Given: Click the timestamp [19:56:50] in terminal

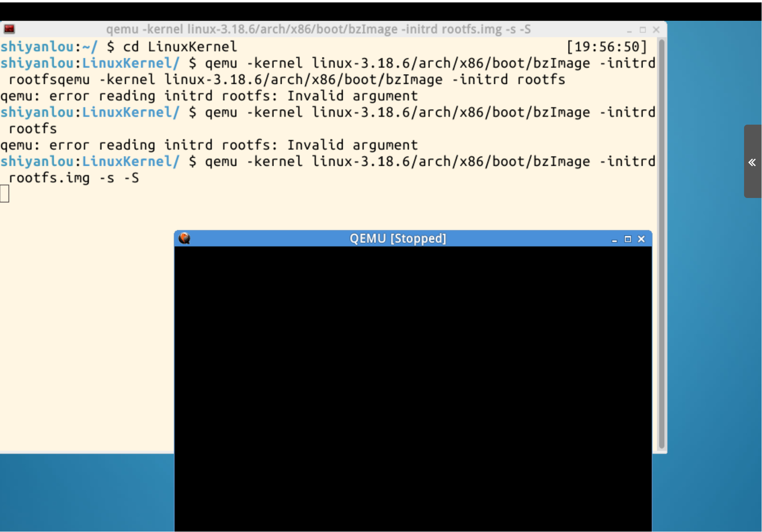Looking at the screenshot, I should [607, 46].
